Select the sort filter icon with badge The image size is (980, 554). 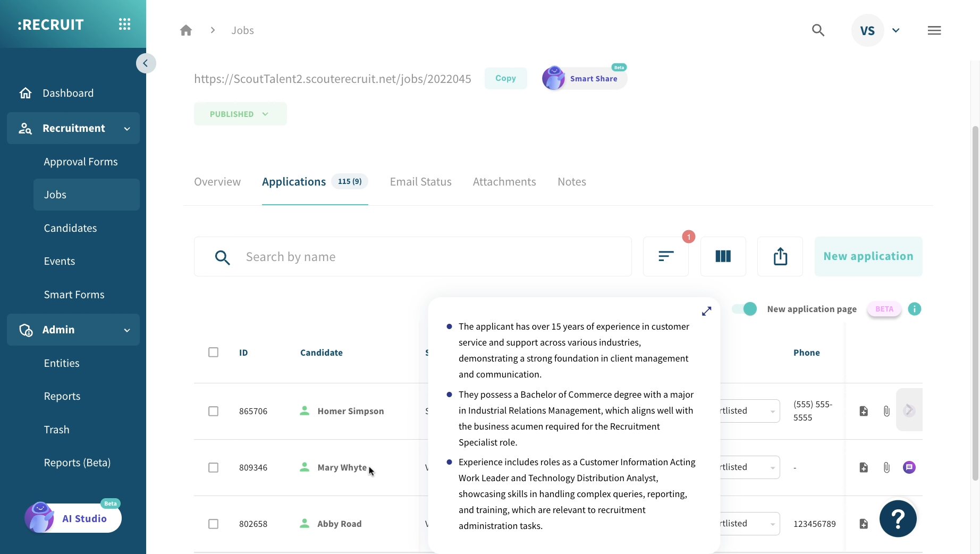(665, 257)
